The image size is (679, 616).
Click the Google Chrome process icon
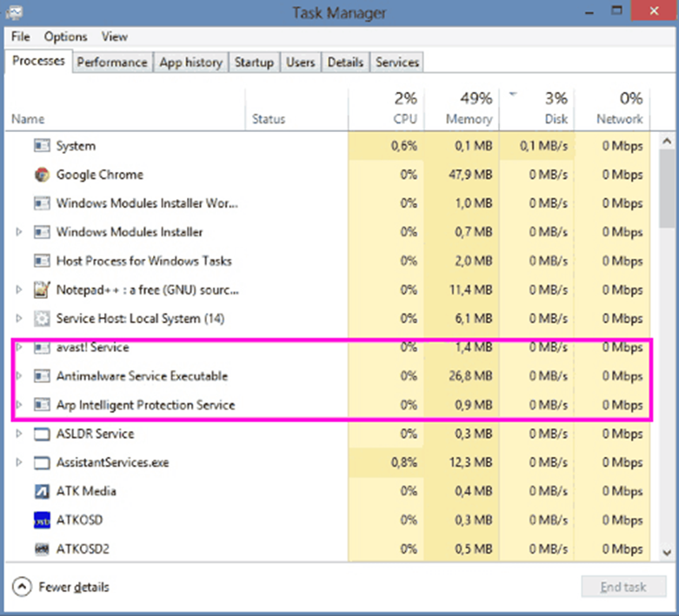tap(42, 175)
